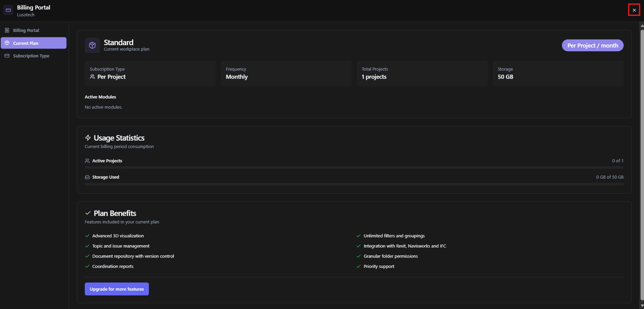Click the Subscription Type Per Project card
The width and height of the screenshot is (644, 309).
(150, 73)
